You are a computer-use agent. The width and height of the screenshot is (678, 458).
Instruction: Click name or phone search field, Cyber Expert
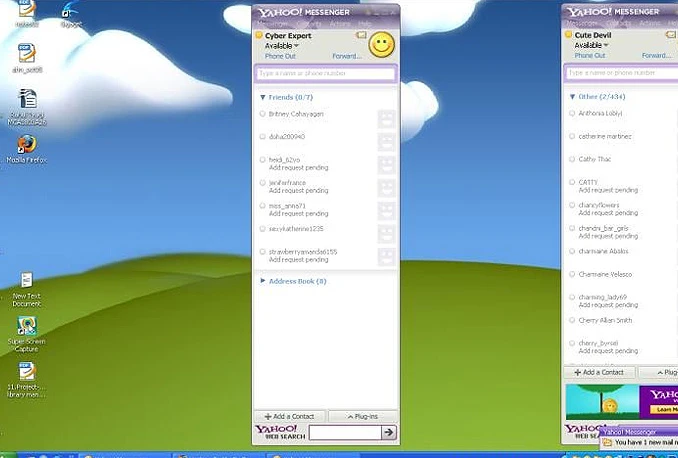click(x=326, y=74)
